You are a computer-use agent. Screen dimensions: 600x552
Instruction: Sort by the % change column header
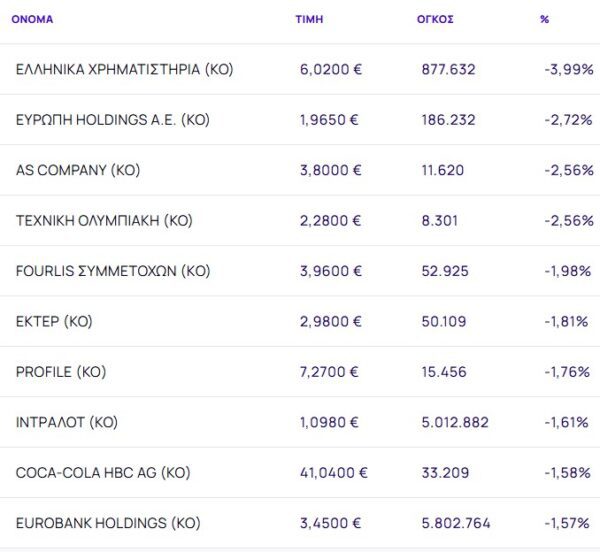[544, 19]
